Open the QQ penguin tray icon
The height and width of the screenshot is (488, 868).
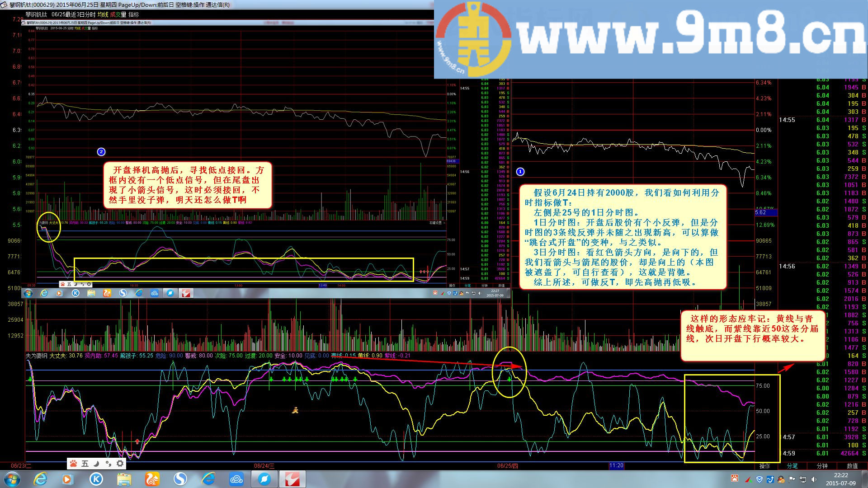781,479
